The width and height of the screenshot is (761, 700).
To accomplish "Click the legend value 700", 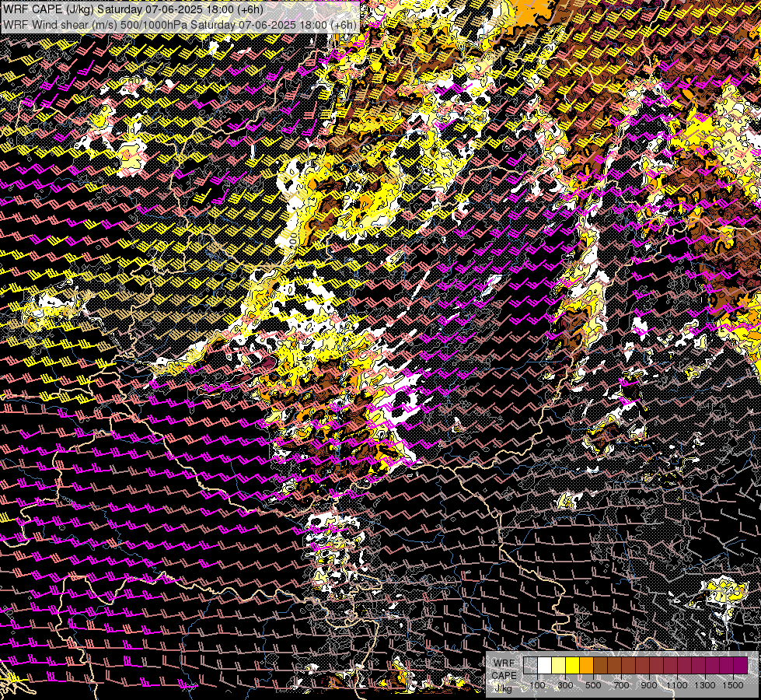I will click(x=621, y=685).
